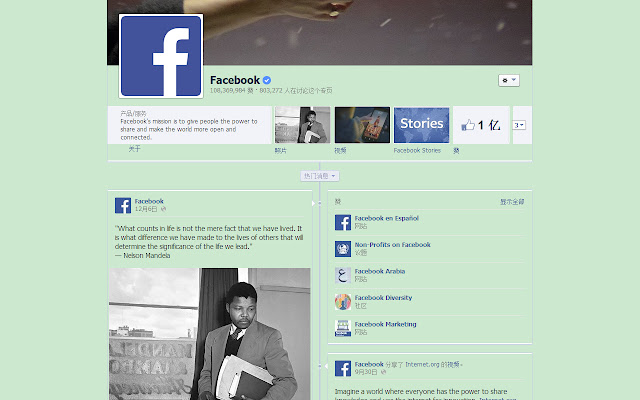Click the 照片 photos label
640x400 pixels.
(280, 151)
